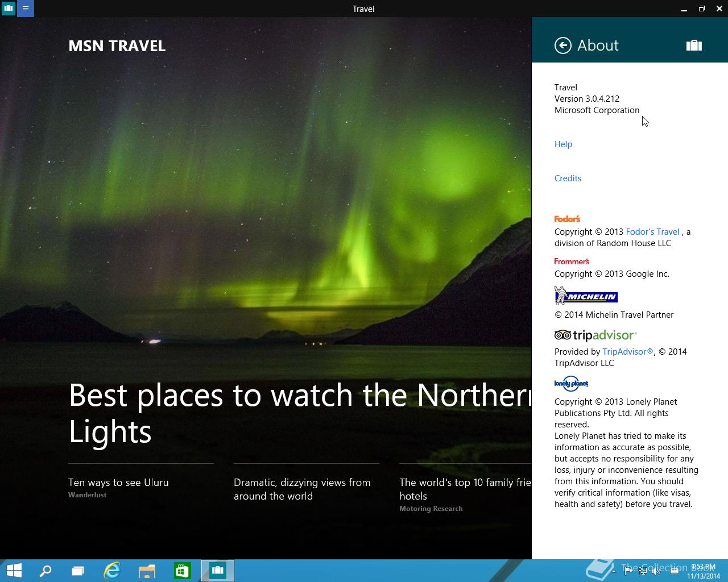The width and height of the screenshot is (728, 582).
Task: Open touch keyboard tray icon
Action: point(674,571)
